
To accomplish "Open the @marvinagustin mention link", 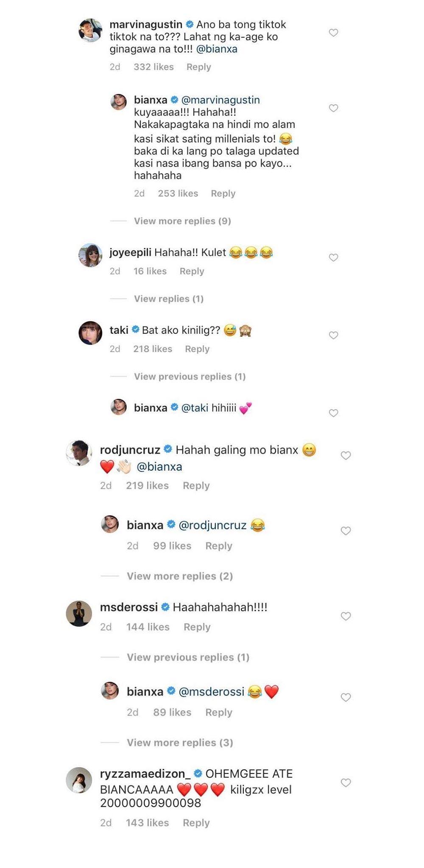I will click(220, 100).
